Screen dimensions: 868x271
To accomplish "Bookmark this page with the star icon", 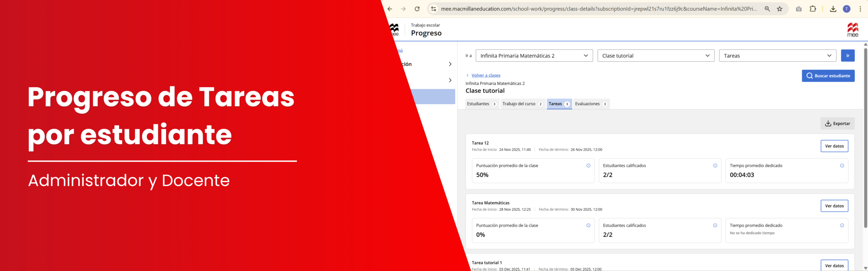I will tap(780, 9).
